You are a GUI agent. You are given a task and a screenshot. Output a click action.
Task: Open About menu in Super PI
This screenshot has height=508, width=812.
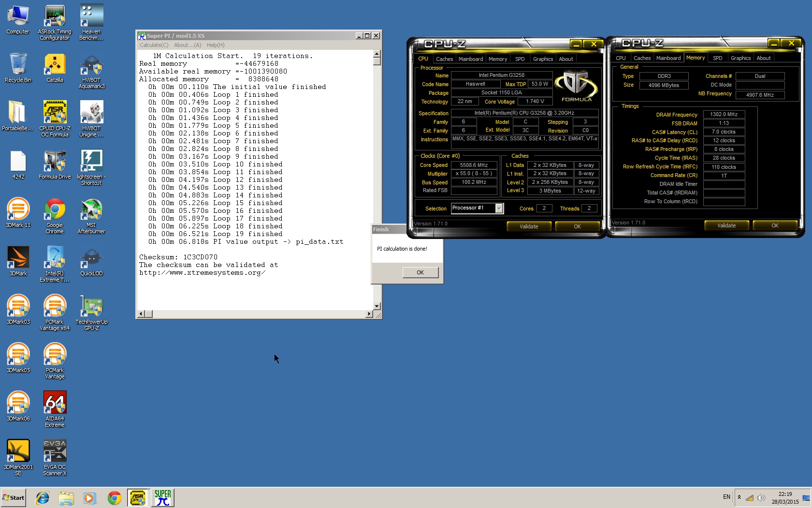(188, 45)
